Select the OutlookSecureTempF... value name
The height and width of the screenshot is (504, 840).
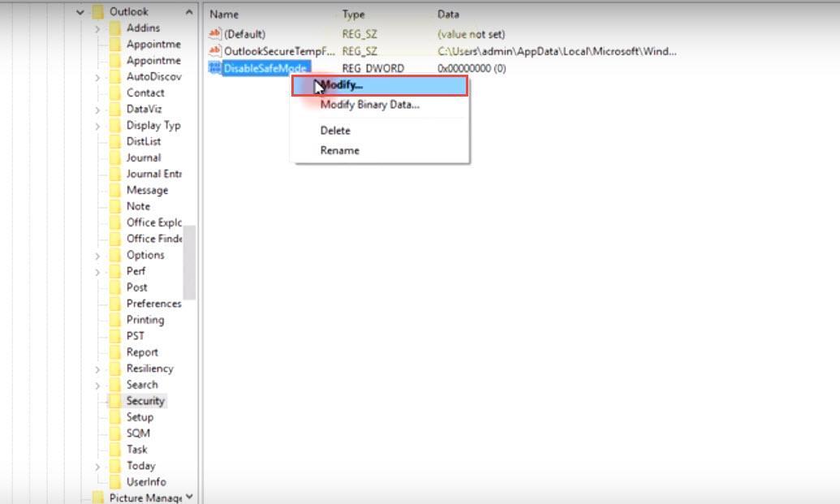point(279,51)
